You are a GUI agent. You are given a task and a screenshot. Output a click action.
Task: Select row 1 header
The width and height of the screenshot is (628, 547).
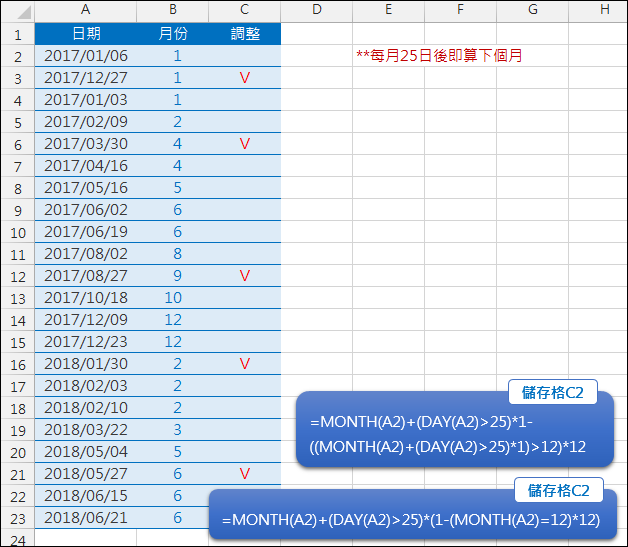18,34
